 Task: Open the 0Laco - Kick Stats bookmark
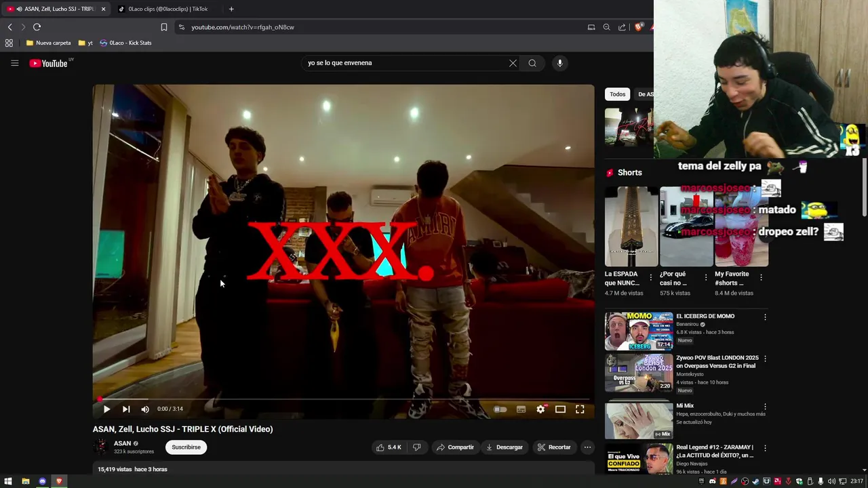tap(125, 43)
